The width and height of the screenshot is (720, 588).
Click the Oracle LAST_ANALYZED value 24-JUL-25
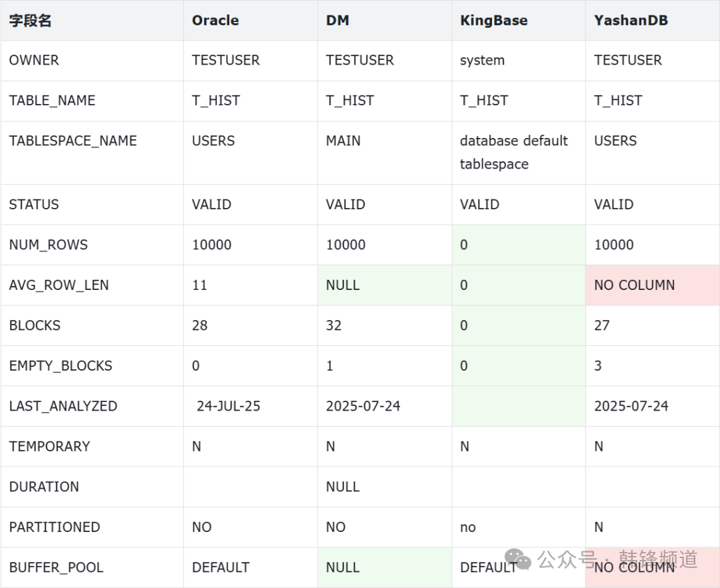point(228,407)
